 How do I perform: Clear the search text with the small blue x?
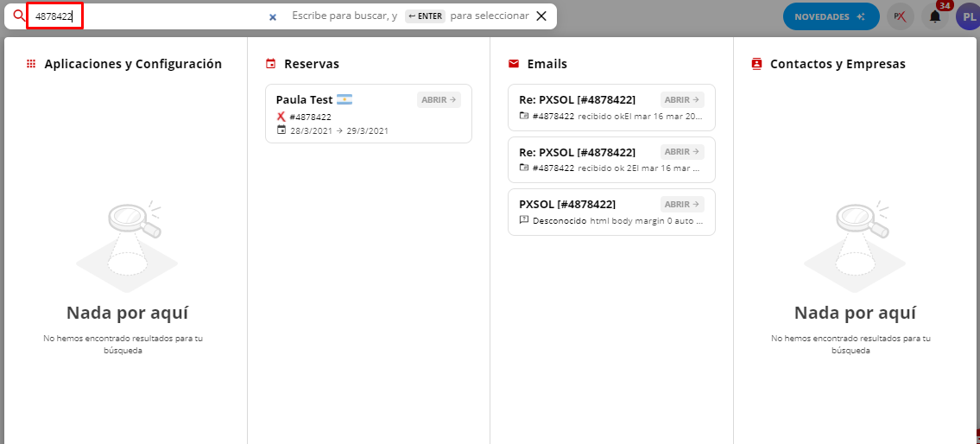coord(273,16)
